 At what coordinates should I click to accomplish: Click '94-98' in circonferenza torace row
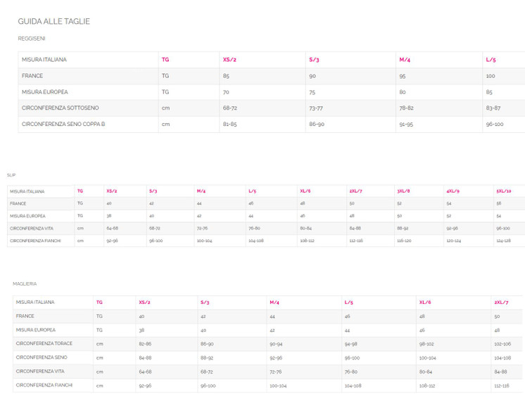point(351,344)
